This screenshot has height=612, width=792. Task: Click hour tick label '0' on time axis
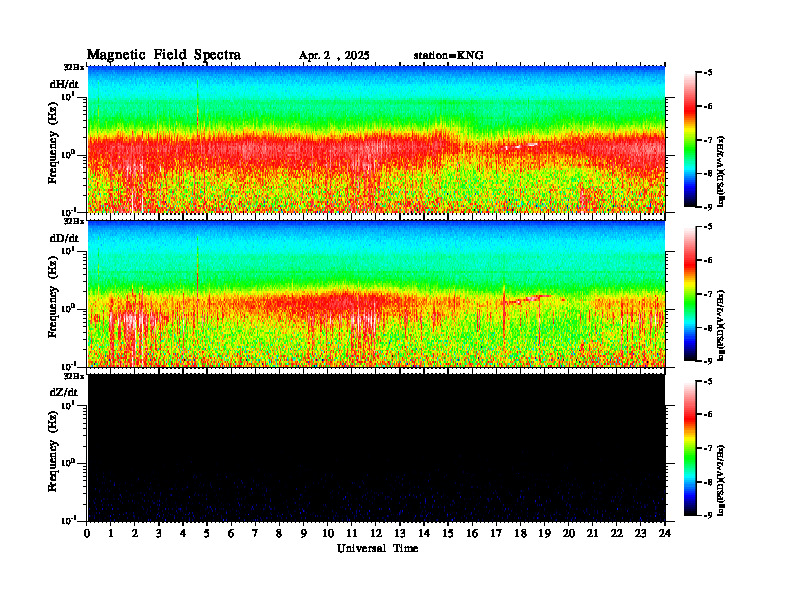coord(87,533)
